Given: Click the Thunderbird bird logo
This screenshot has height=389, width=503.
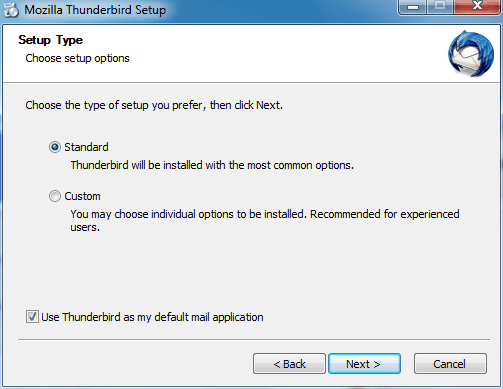Looking at the screenshot, I should coord(471,53).
